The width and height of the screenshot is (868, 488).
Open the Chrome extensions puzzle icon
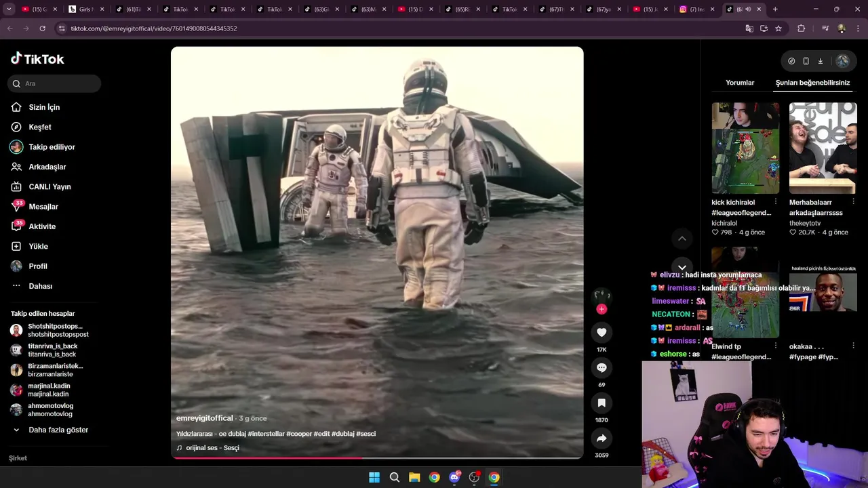coord(801,28)
